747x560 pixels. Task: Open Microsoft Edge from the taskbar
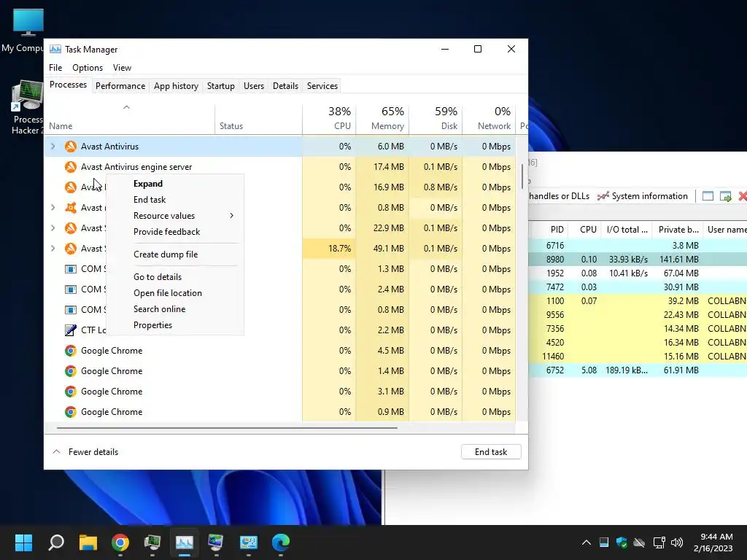coord(281,542)
